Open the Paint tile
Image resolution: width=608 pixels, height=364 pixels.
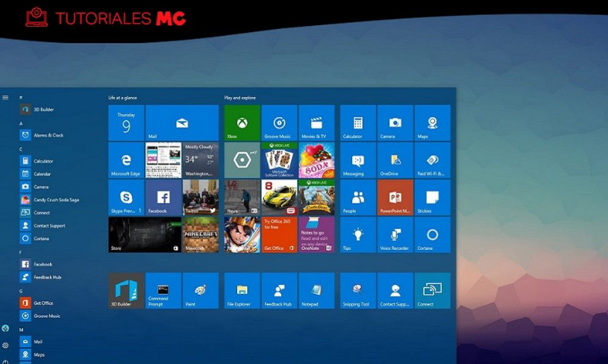pyautogui.click(x=201, y=291)
